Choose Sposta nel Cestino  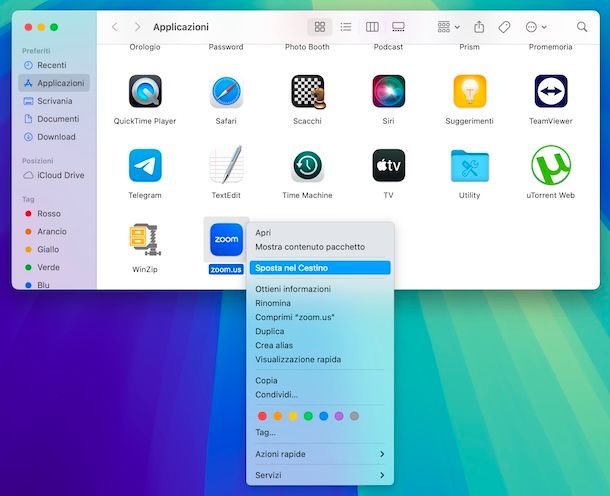(320, 268)
